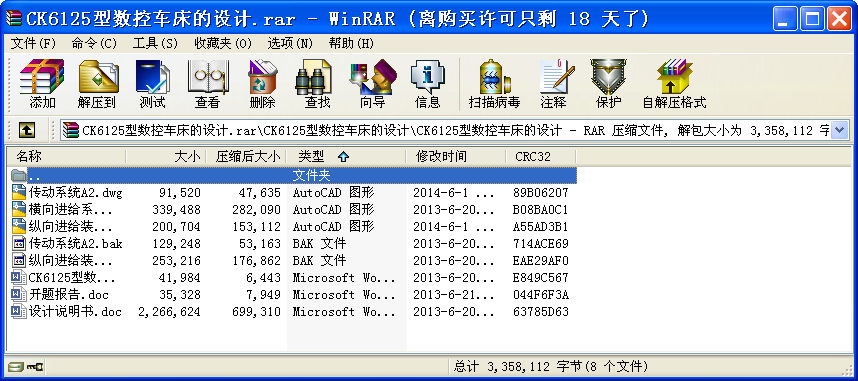Run the 测试 (Test) archive tool

pyautogui.click(x=153, y=84)
